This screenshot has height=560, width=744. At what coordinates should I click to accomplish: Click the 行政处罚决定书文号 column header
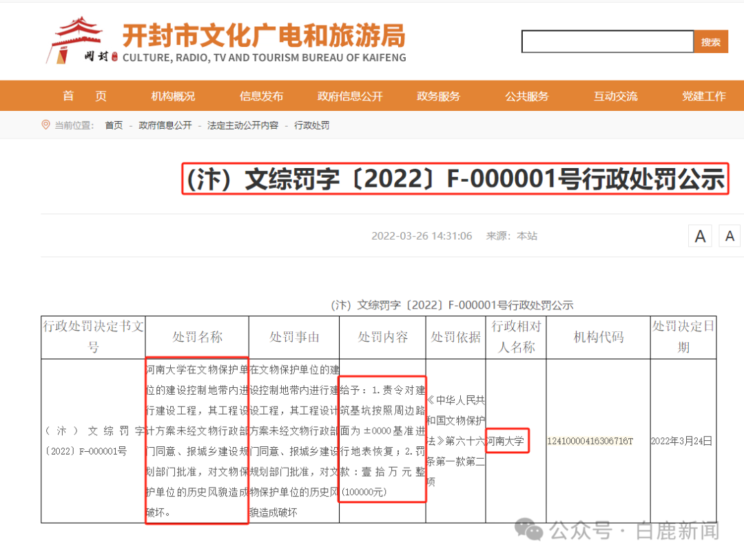click(x=93, y=337)
